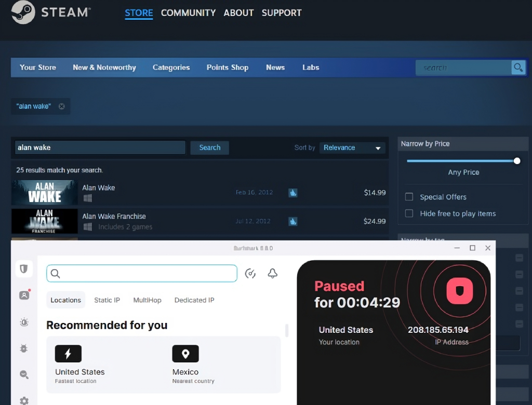The width and height of the screenshot is (532, 405).
Task: Open Alan Wake Franchise result
Action: pos(114,217)
